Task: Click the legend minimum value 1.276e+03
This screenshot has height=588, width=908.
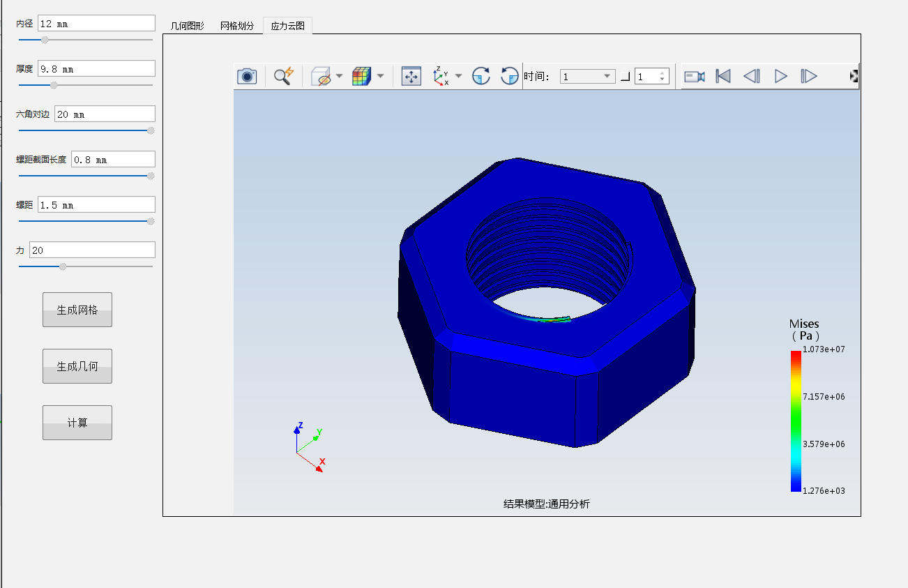Action: (x=824, y=491)
